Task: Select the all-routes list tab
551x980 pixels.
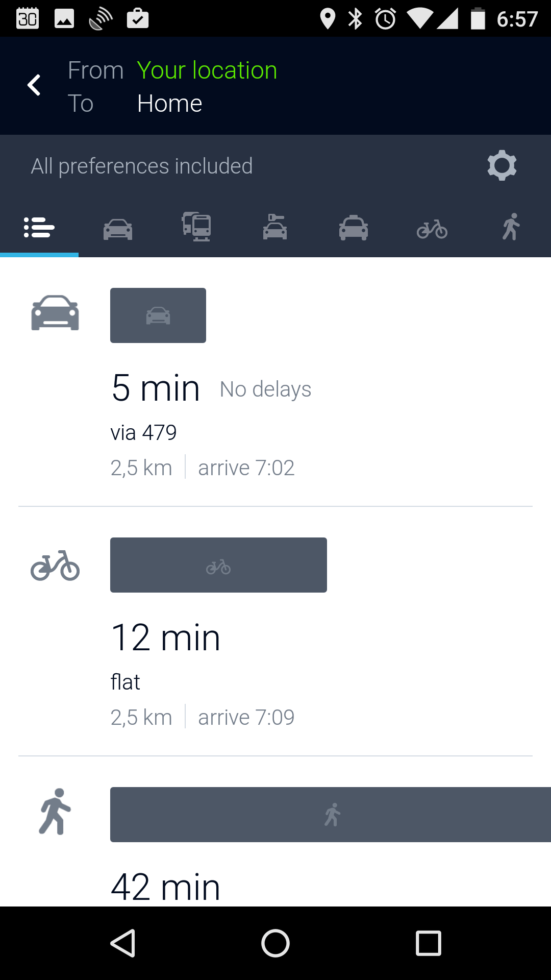Action: coord(39,228)
